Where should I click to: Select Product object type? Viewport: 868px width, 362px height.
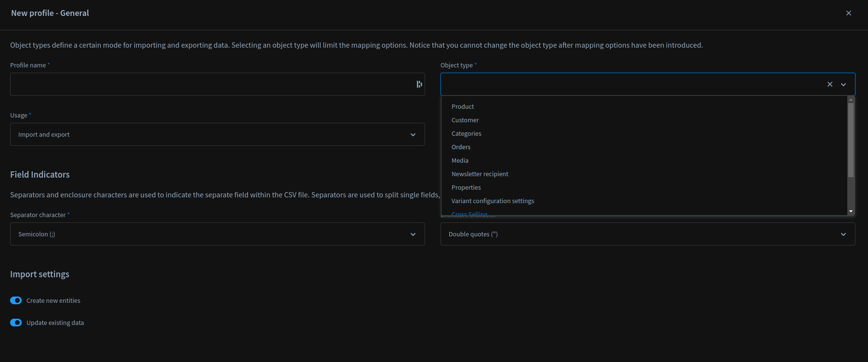pyautogui.click(x=644, y=106)
